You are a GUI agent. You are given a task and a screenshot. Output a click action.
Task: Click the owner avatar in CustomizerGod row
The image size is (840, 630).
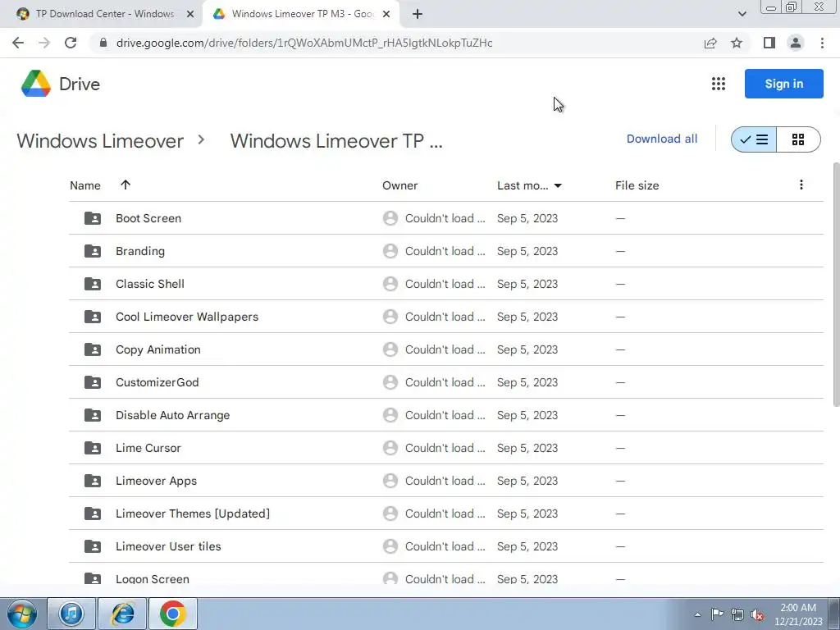tap(390, 382)
